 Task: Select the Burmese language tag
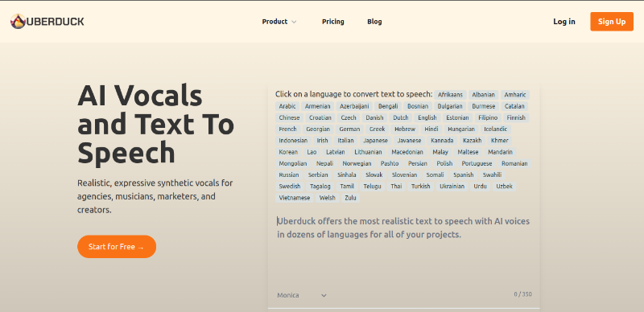(x=484, y=106)
